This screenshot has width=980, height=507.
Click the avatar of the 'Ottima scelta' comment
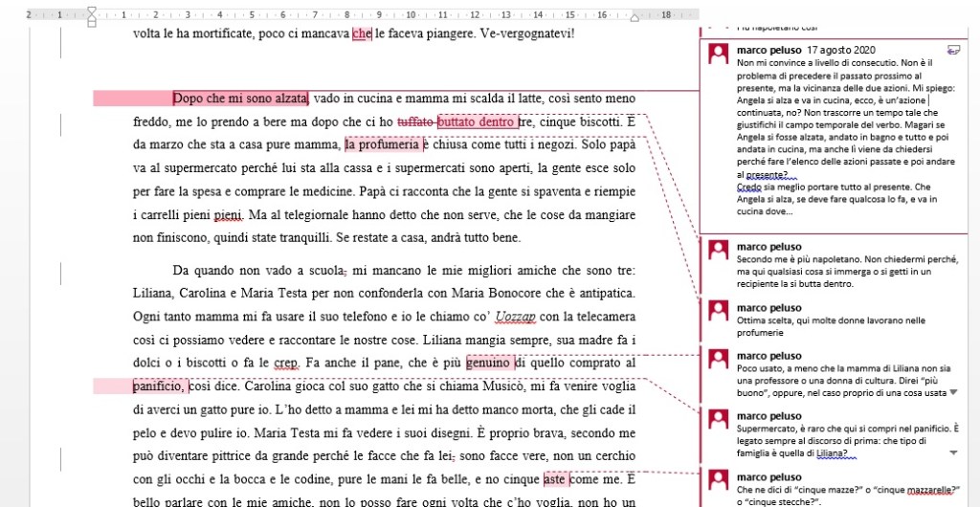click(718, 313)
